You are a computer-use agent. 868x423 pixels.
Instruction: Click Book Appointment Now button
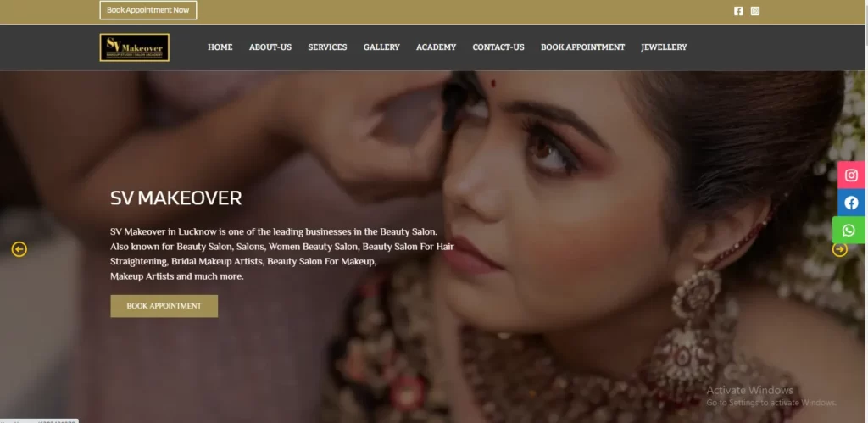(147, 10)
